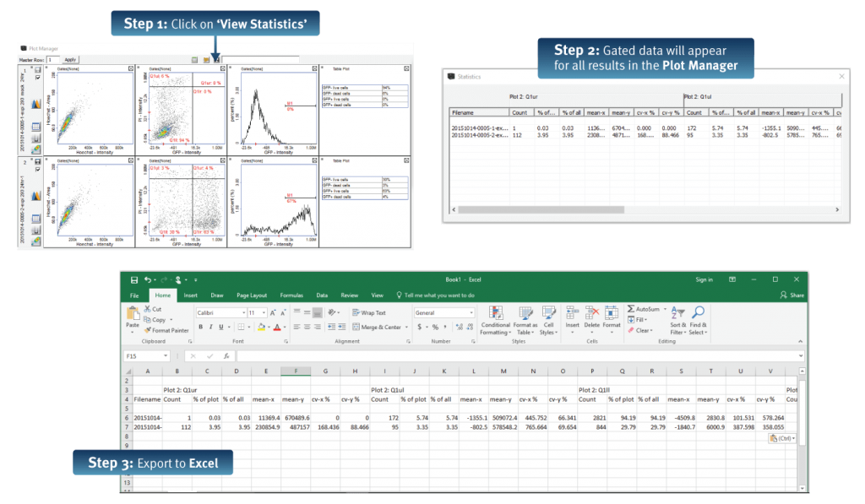Click the Font Color red swatch

(277, 327)
